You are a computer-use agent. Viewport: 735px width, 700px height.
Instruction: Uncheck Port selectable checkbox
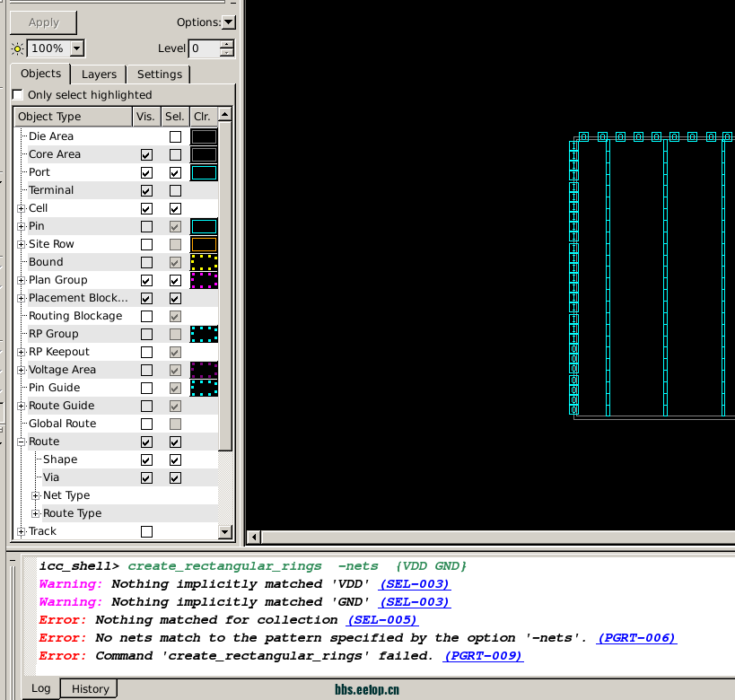(x=175, y=172)
